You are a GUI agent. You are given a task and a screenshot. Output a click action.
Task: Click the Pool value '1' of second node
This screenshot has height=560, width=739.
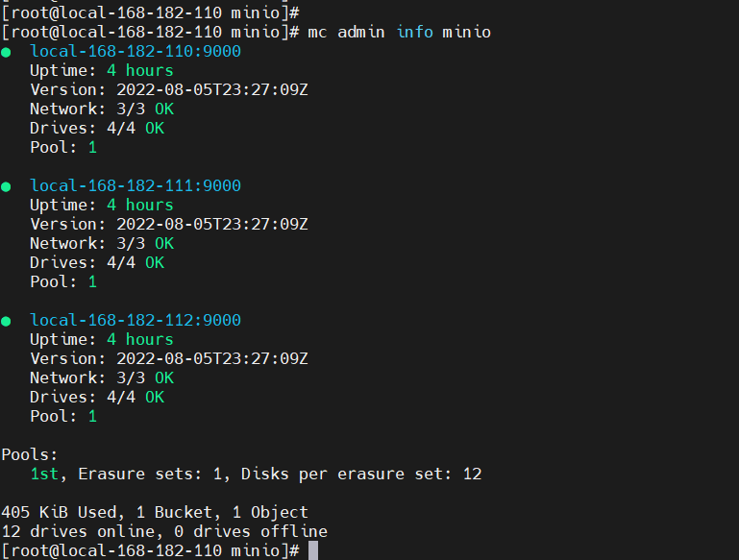pos(92,281)
